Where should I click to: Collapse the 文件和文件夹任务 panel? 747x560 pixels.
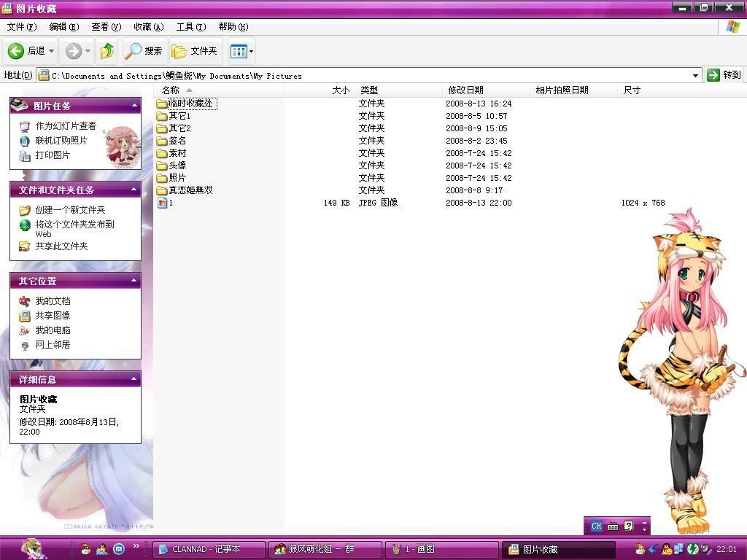[x=134, y=190]
